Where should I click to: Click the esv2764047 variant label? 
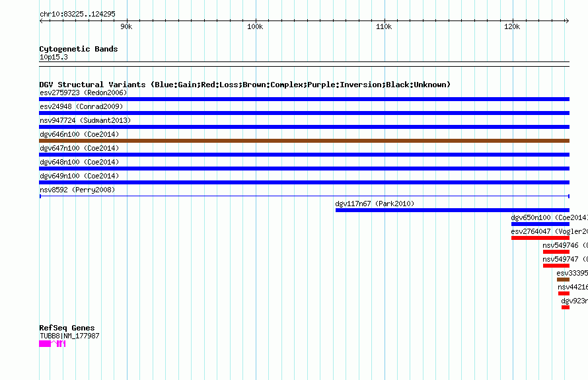pos(550,231)
